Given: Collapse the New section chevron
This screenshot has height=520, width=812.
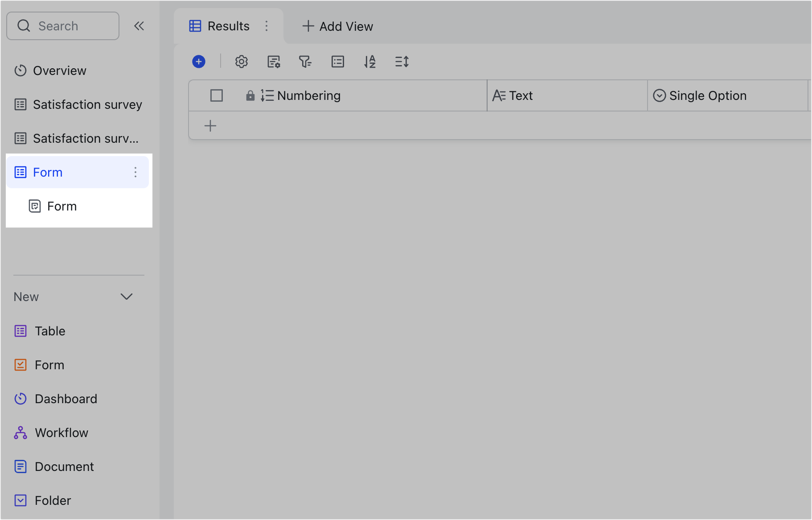Looking at the screenshot, I should coord(127,297).
